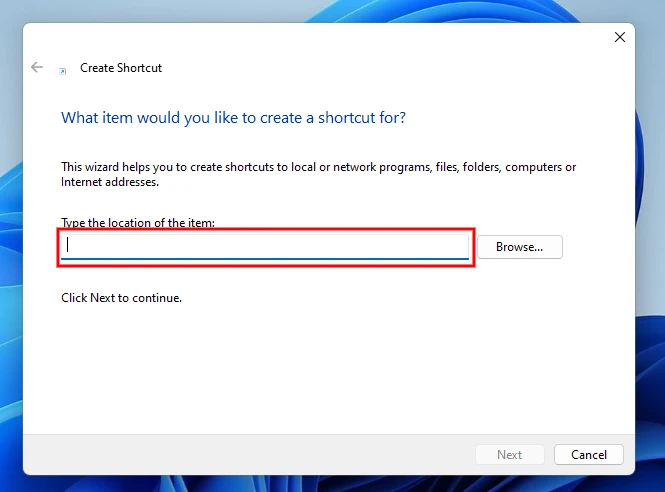
Task: Focus the item location text field
Action: point(265,246)
